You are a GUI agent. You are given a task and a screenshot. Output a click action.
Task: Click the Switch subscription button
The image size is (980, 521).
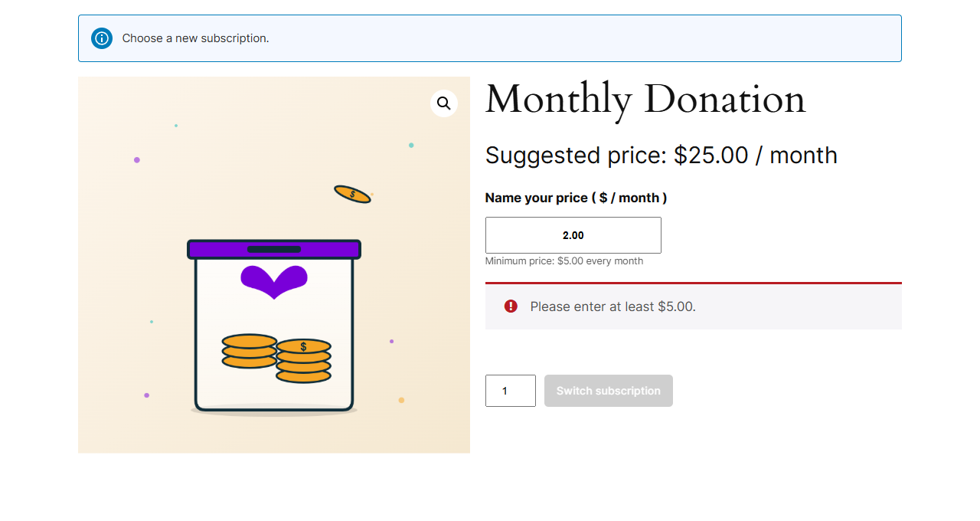pyautogui.click(x=609, y=391)
